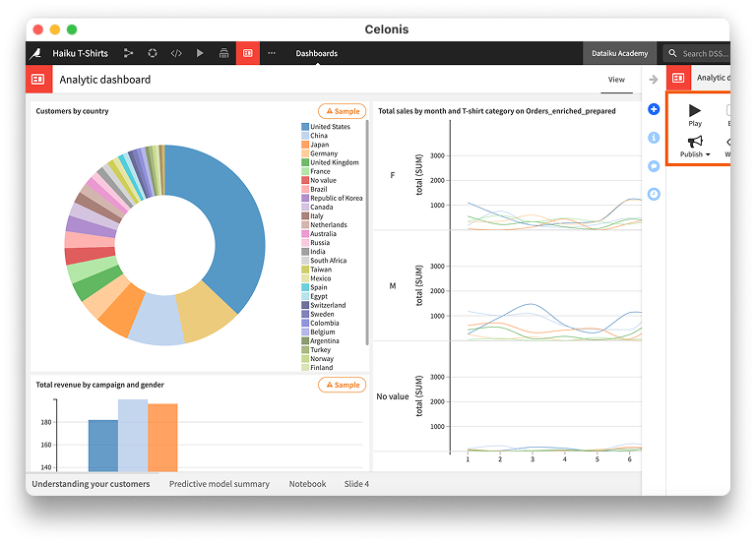Open the code notebooks icon
The width and height of the screenshot is (756, 543).
[176, 53]
